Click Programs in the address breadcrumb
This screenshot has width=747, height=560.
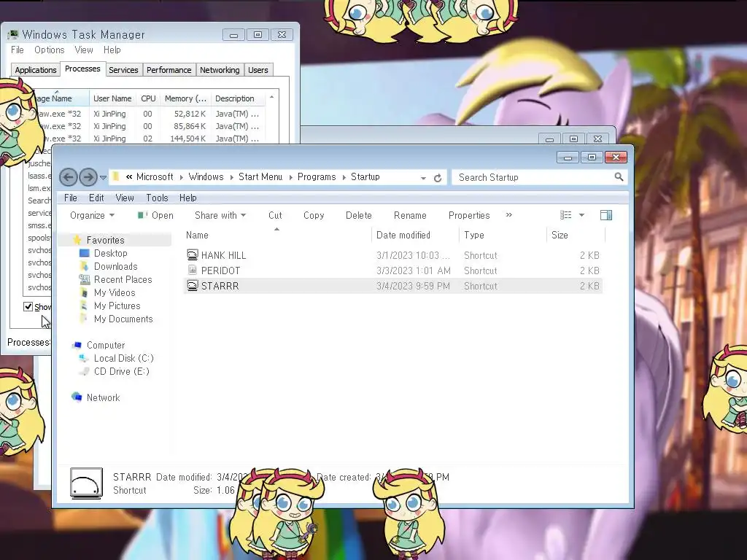(317, 177)
